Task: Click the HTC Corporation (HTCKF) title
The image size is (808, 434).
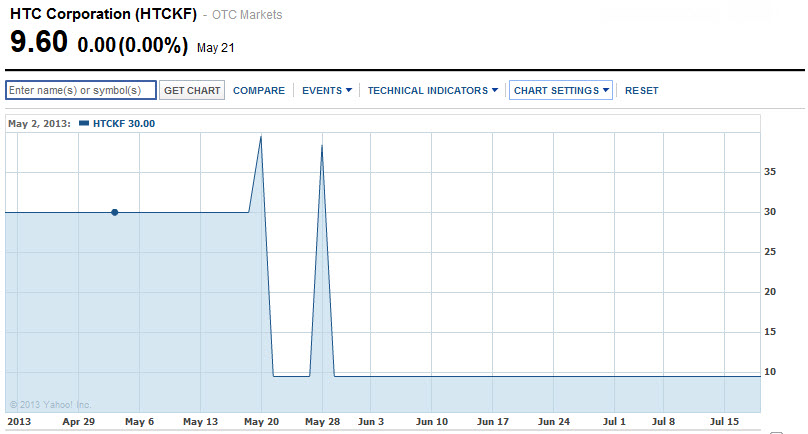Action: click(104, 14)
